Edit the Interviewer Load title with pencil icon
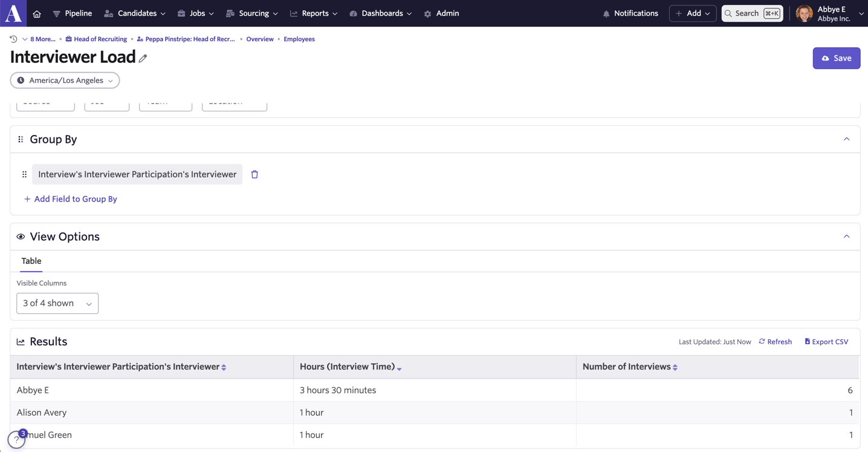The image size is (868, 452). click(143, 58)
